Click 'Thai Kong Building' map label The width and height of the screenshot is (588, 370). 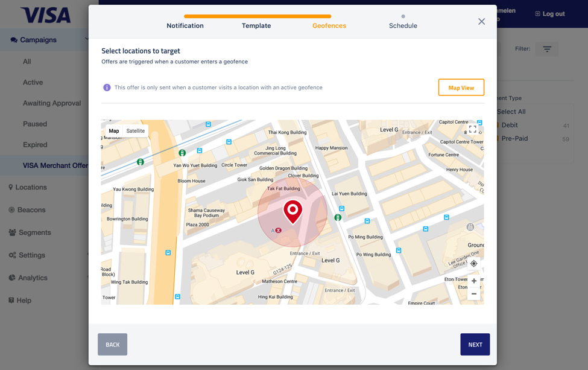tap(287, 132)
